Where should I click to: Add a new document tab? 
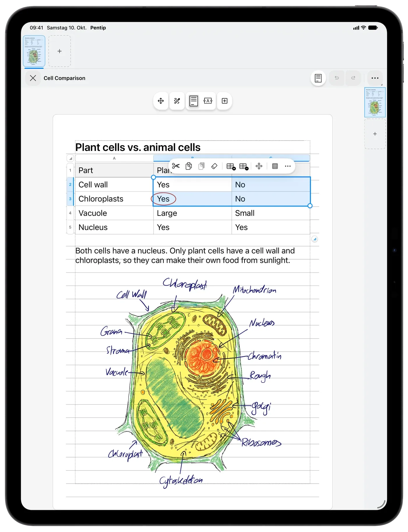click(x=59, y=51)
